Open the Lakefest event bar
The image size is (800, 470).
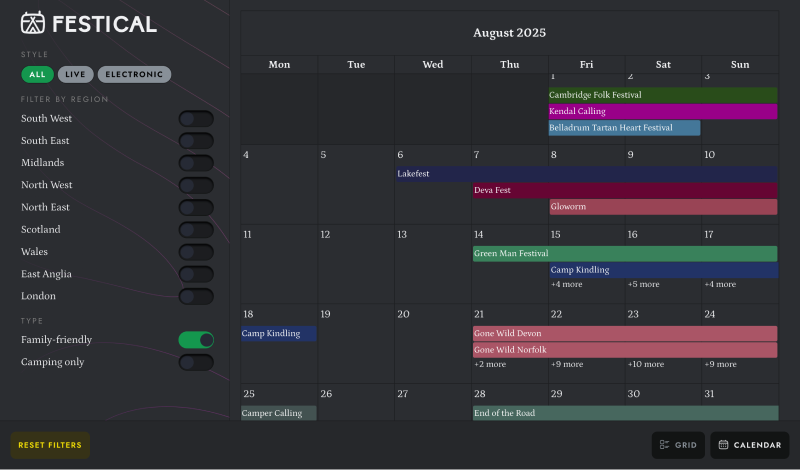coord(587,174)
